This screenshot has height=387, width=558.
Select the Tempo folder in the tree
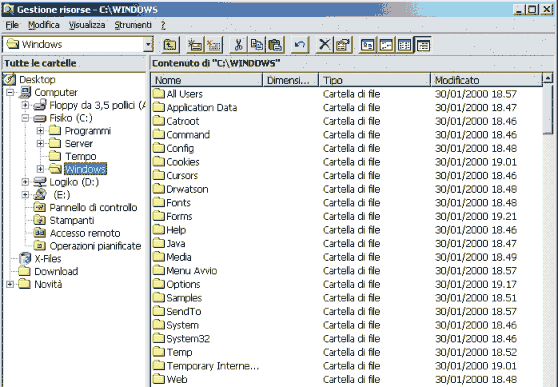click(80, 156)
